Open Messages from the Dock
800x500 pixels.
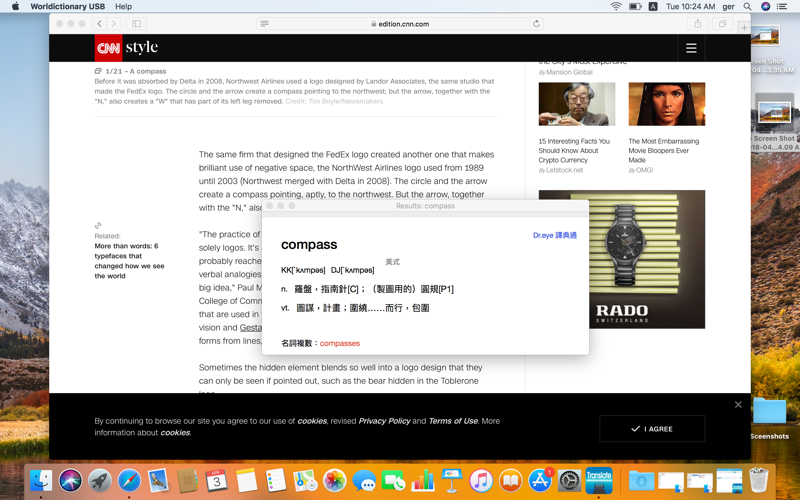point(364,481)
